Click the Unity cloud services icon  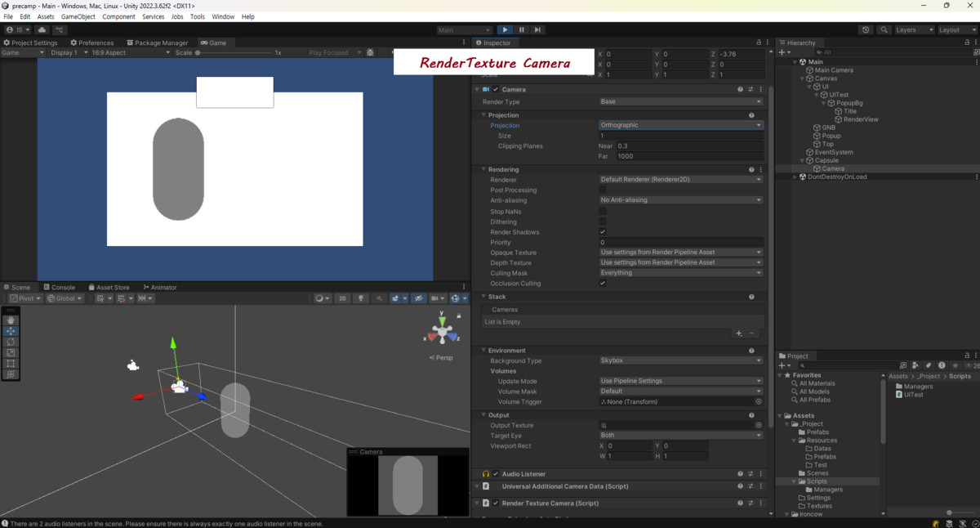[x=42, y=30]
